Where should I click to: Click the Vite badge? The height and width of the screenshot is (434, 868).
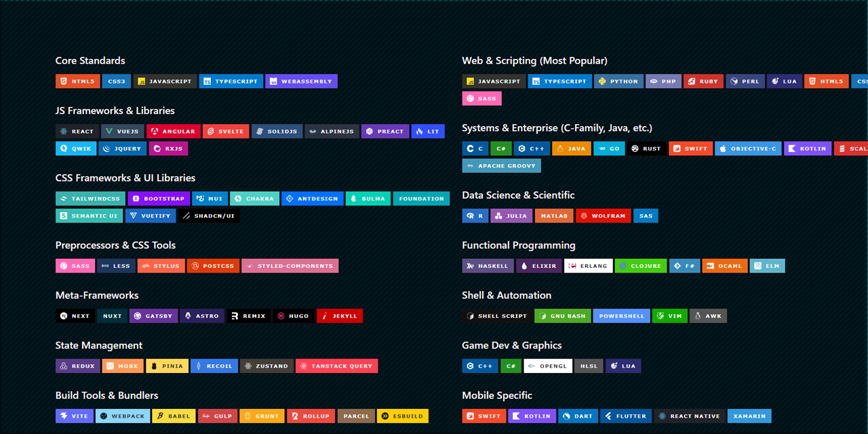(x=75, y=416)
